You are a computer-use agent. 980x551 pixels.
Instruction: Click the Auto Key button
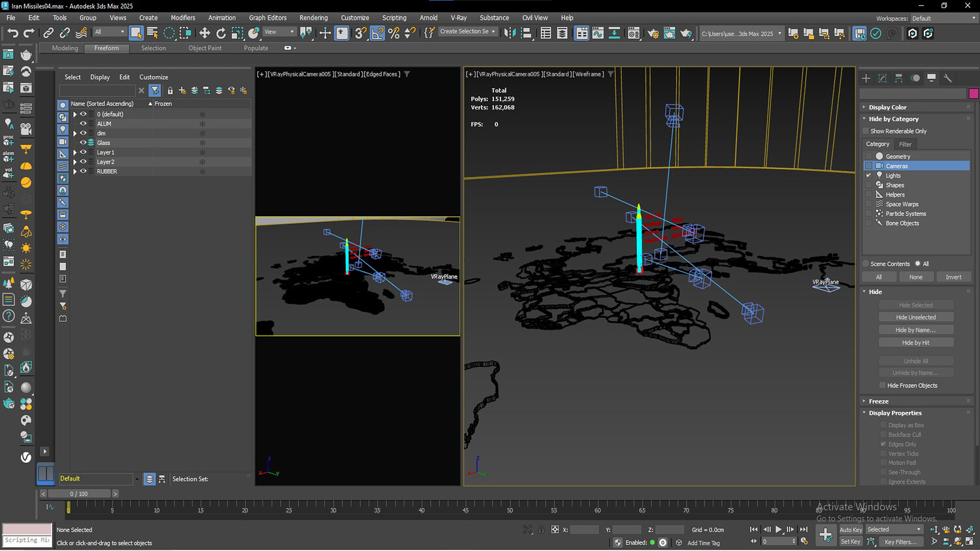click(850, 530)
